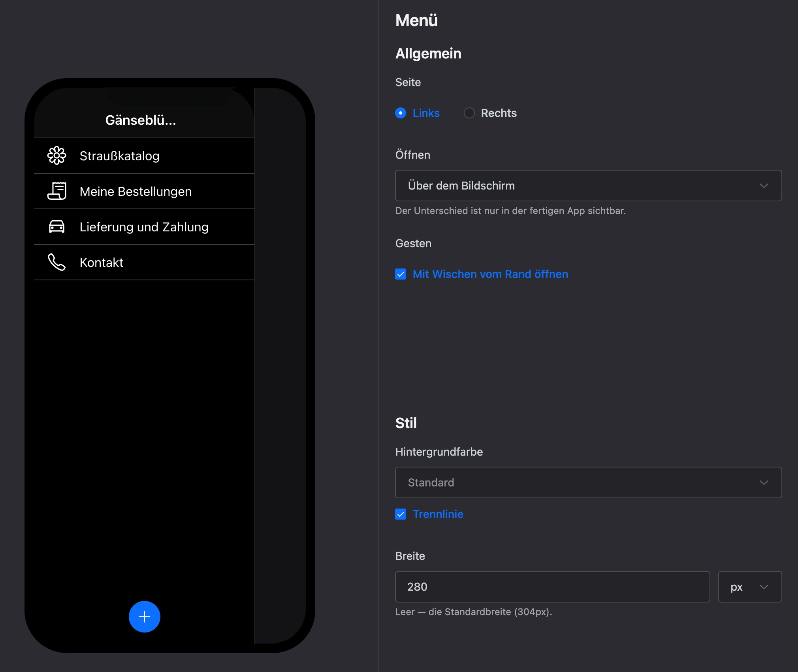
Task: Click the car icon beside Lieferung und Zahlung
Action: pyautogui.click(x=57, y=227)
